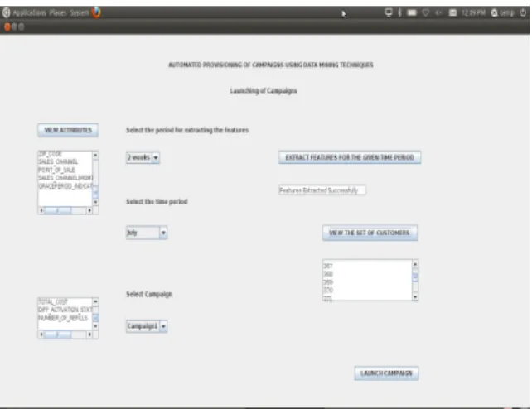Select customer 370 in customers list
The image size is (532, 409).
click(x=367, y=290)
